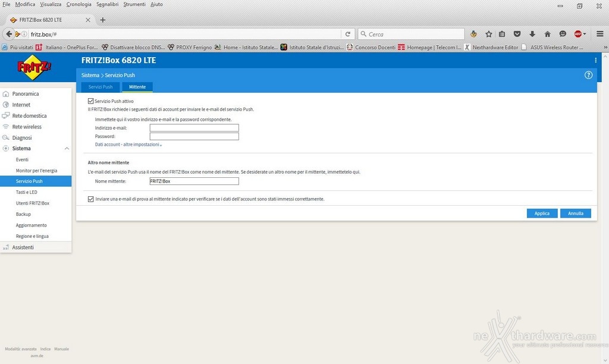Open the Strumenti menu
This screenshot has width=609, height=364.
pos(134,4)
